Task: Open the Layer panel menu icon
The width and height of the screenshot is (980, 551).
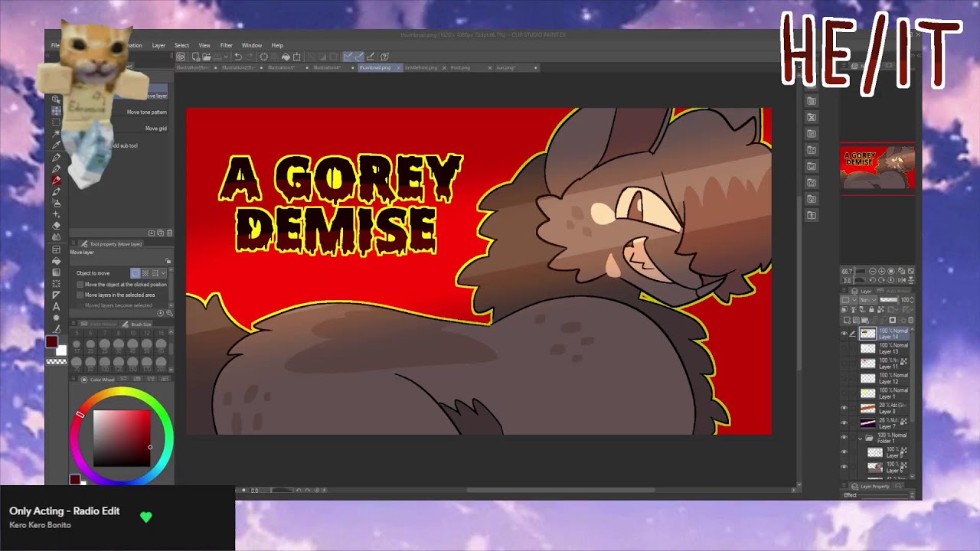Action: tap(845, 292)
